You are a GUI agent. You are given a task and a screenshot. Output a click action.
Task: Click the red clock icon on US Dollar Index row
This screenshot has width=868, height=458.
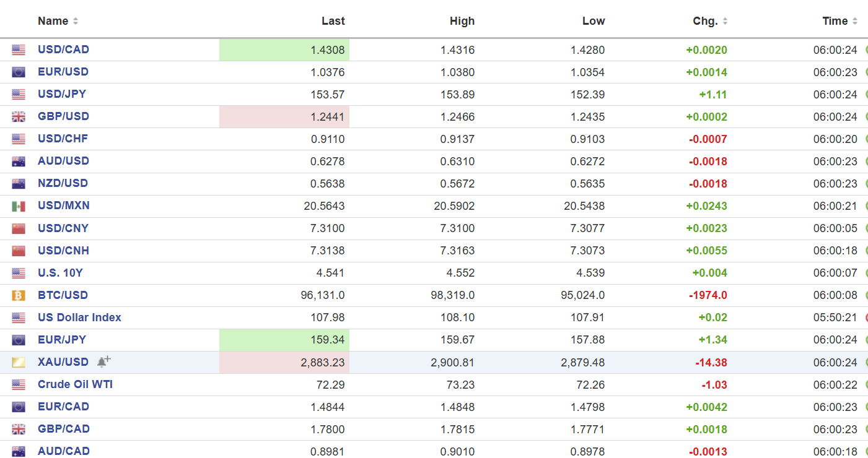click(866, 318)
